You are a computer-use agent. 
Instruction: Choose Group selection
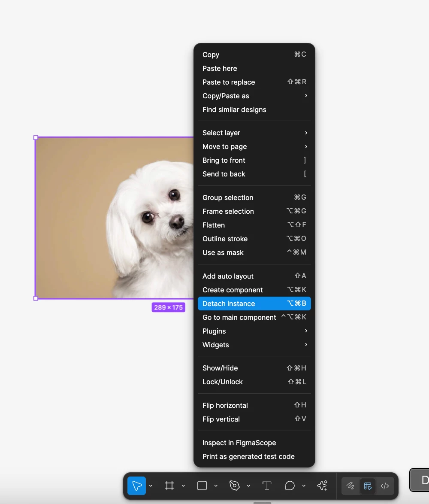(x=254, y=197)
